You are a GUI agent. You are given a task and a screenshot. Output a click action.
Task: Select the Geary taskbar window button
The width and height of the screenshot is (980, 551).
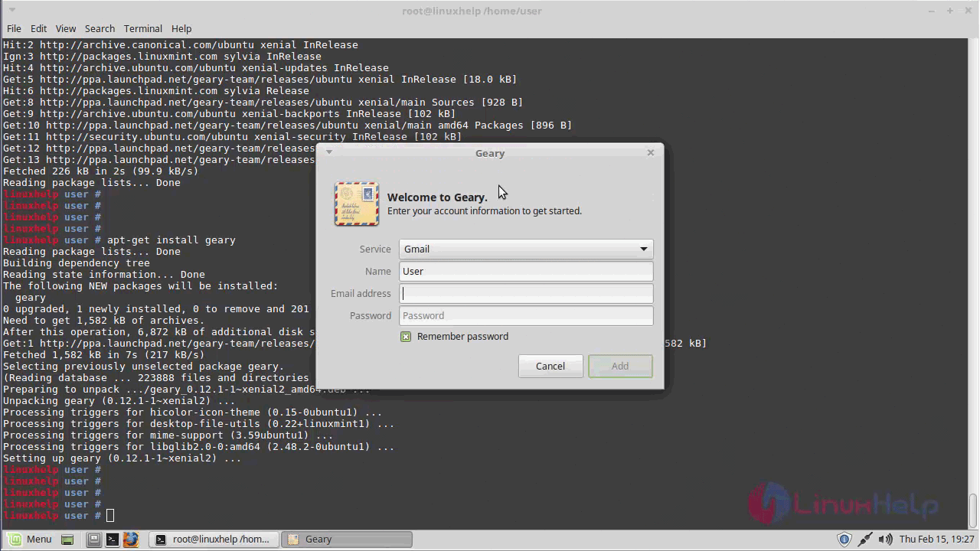coord(348,540)
